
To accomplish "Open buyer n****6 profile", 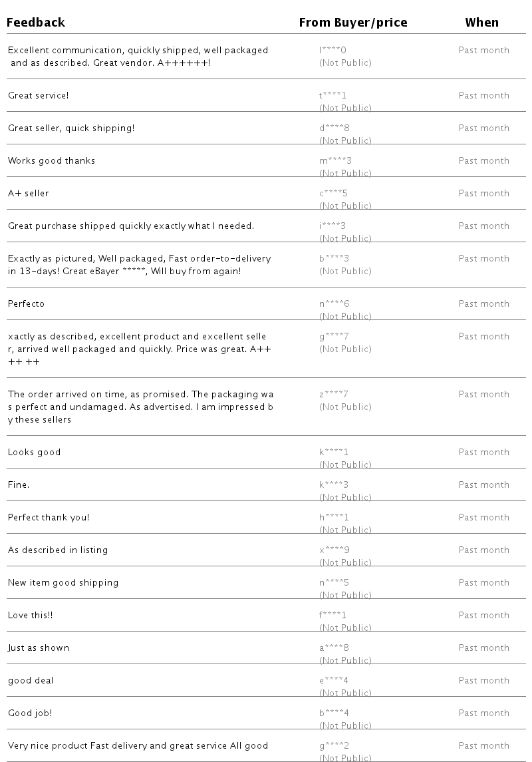I will tap(334, 303).
